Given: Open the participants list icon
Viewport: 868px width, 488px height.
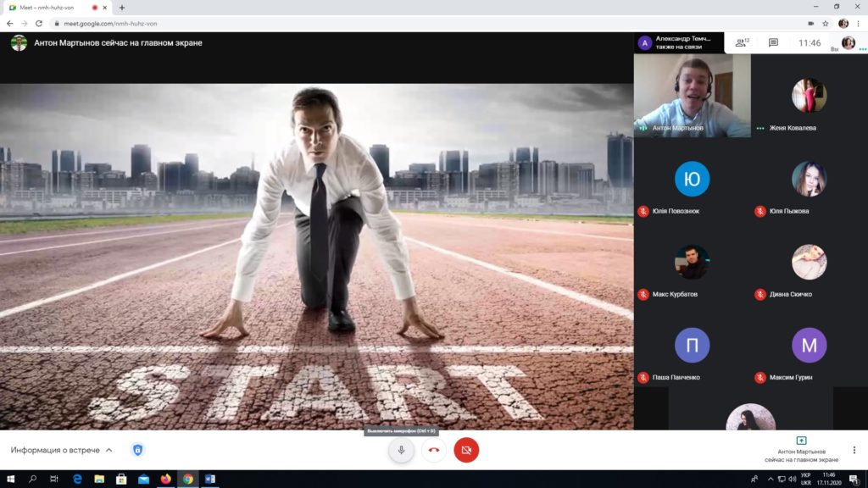Looking at the screenshot, I should pos(742,42).
